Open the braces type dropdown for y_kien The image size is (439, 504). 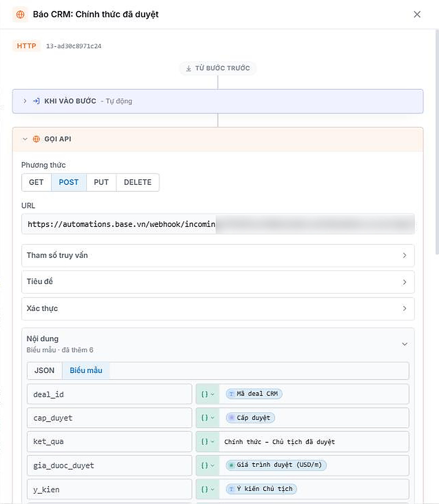coord(207,489)
